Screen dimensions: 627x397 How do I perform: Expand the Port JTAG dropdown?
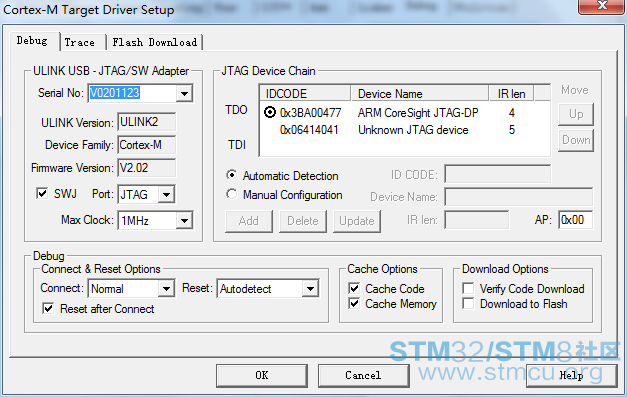click(x=166, y=195)
